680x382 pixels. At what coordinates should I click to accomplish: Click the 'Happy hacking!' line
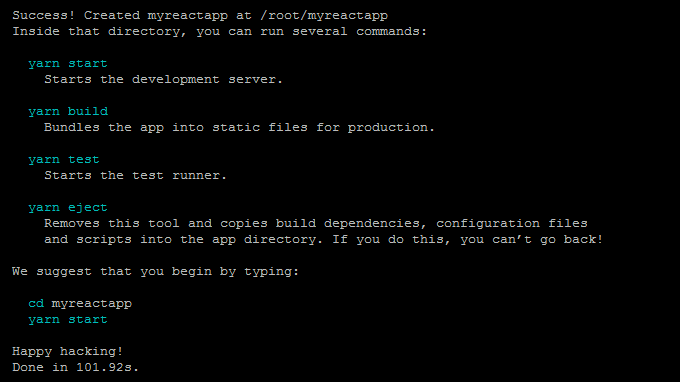tap(68, 352)
